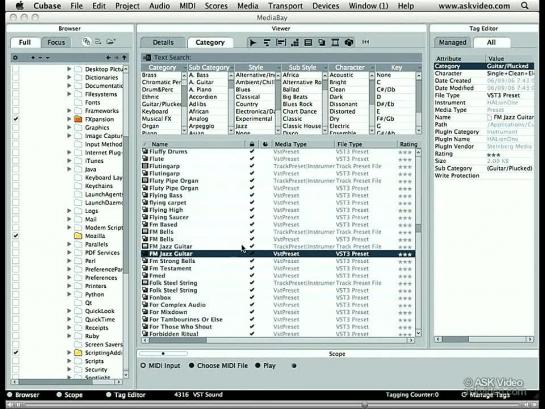Expand the FXpansion folder node
Viewport: 545px width, 409px height.
tap(69, 119)
